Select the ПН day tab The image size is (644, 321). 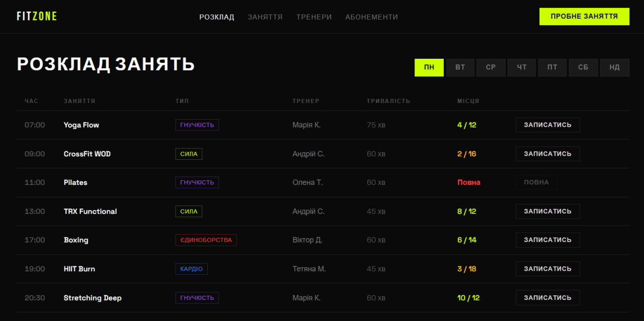point(429,67)
